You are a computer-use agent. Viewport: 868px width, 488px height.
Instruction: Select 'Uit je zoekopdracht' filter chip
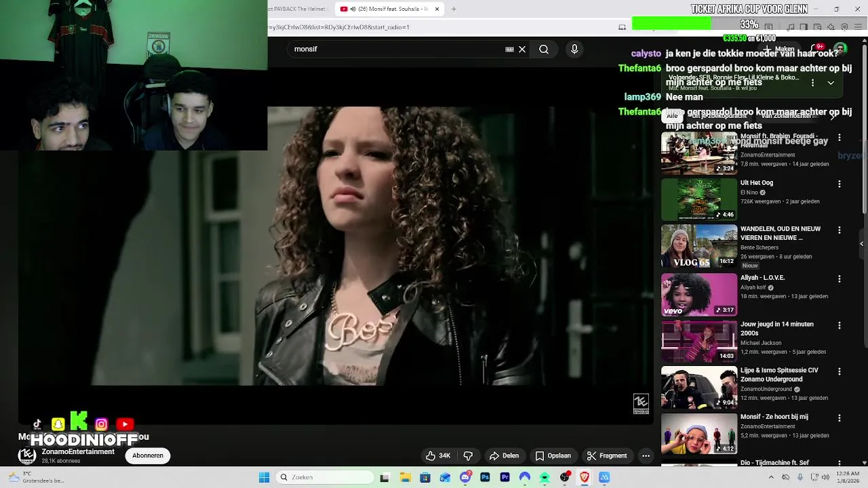coord(719,116)
